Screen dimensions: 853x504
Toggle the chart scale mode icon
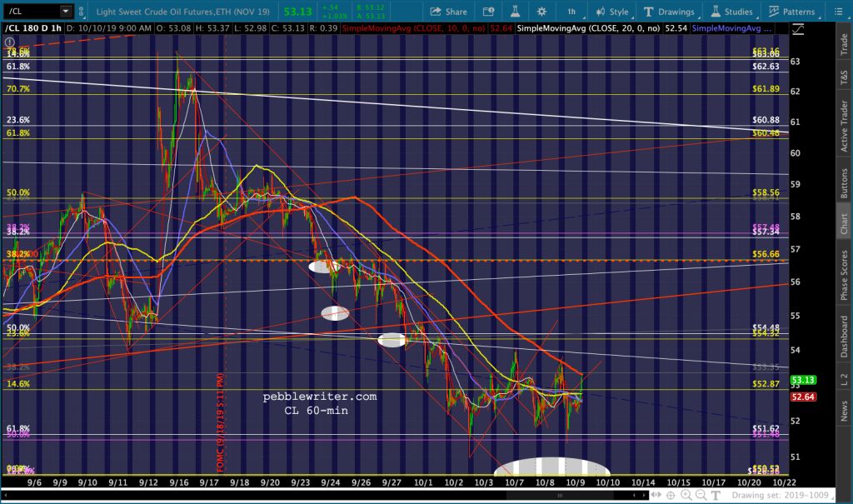pos(798,29)
